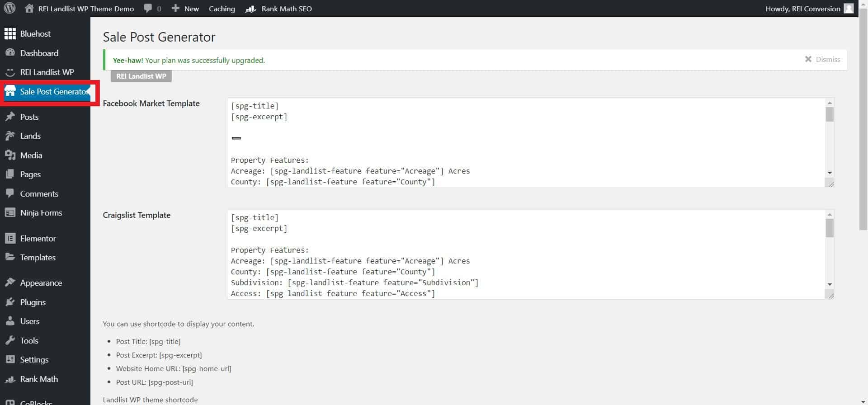Click the home icon beside site name
The image size is (868, 405).
click(x=29, y=9)
